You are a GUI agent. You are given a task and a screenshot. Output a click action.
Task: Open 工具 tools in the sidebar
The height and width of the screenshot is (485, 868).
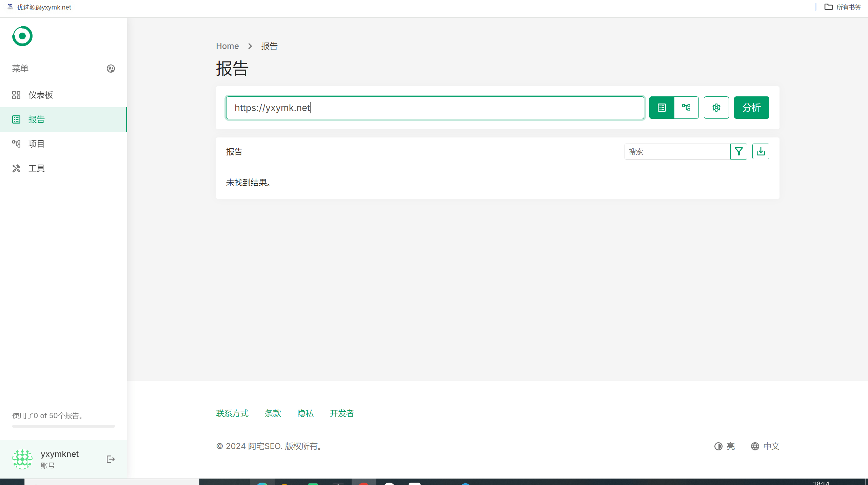click(x=63, y=168)
